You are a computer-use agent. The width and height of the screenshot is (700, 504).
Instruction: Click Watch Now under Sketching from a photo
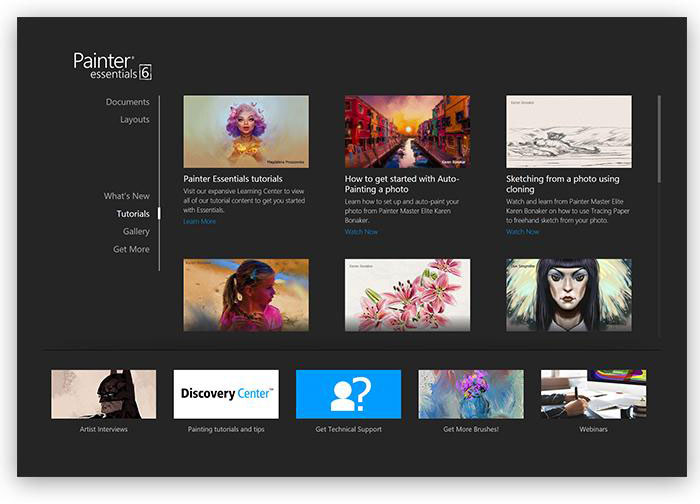coord(522,232)
